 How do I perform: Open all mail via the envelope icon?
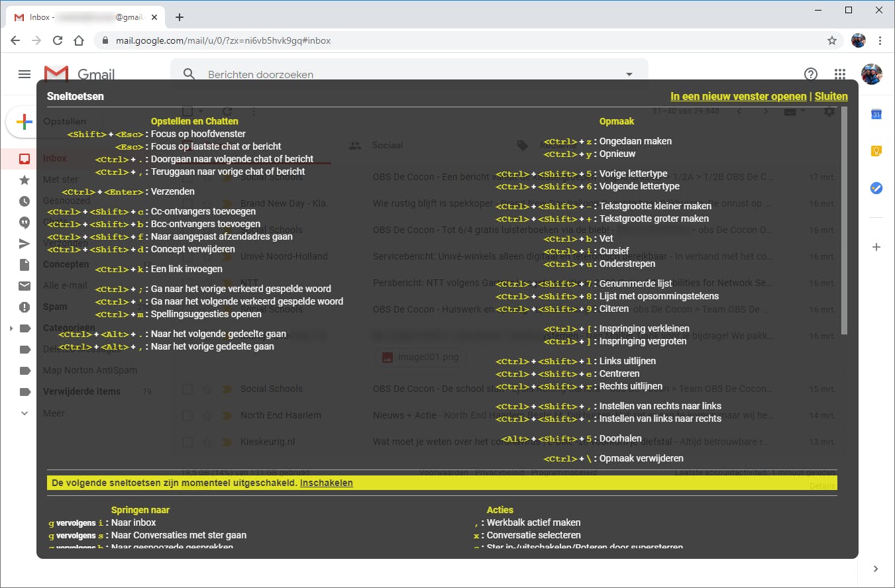tap(25, 285)
